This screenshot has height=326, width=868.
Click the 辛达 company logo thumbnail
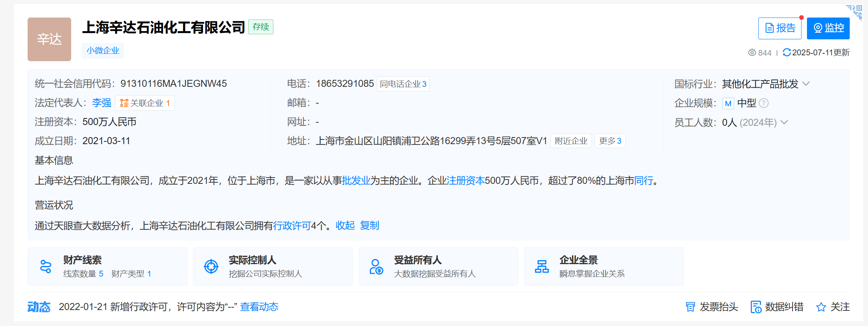click(49, 39)
